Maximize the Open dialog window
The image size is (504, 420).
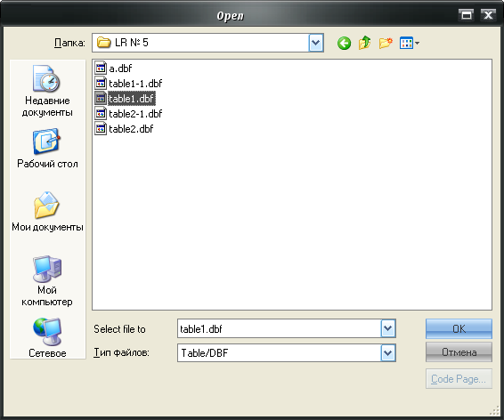(x=466, y=15)
